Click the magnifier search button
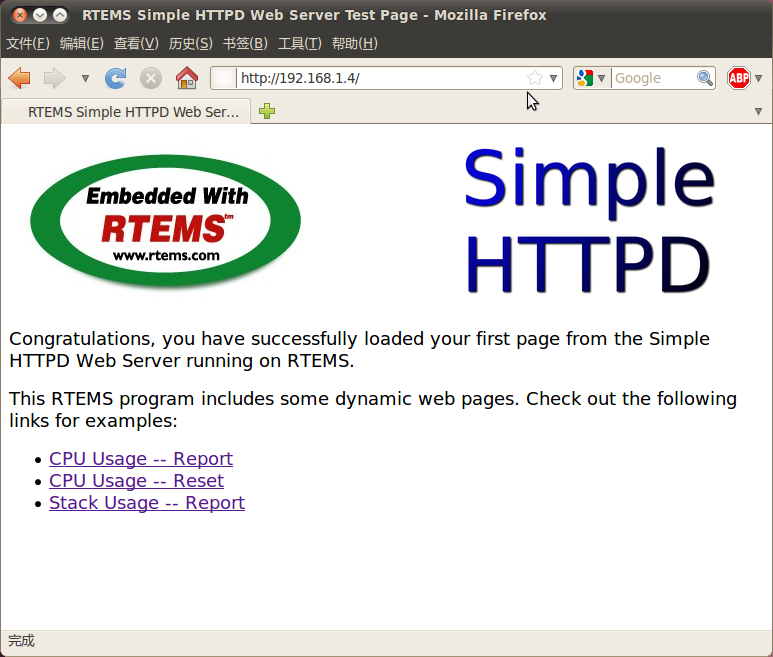This screenshot has height=657, width=773. (x=705, y=78)
